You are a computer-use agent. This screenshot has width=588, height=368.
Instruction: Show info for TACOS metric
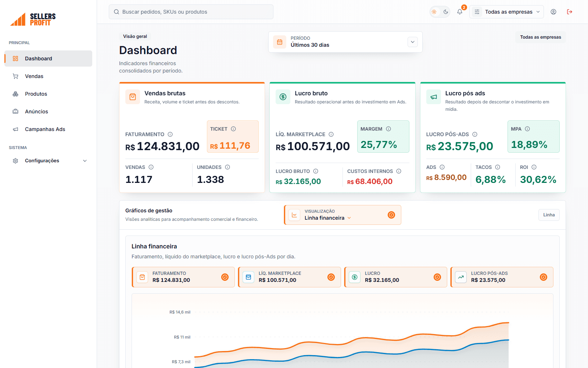498,167
